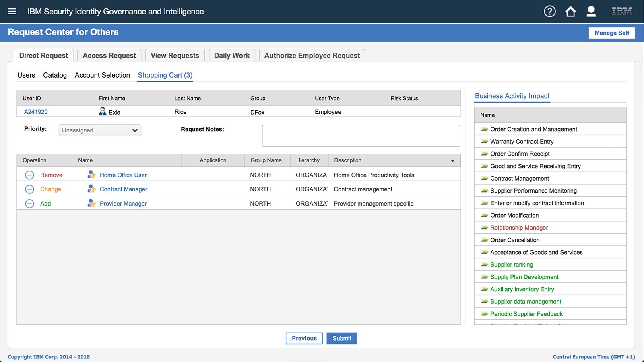The width and height of the screenshot is (644, 362).
Task: Click the minus circle icon for Add row
Action: tap(29, 204)
